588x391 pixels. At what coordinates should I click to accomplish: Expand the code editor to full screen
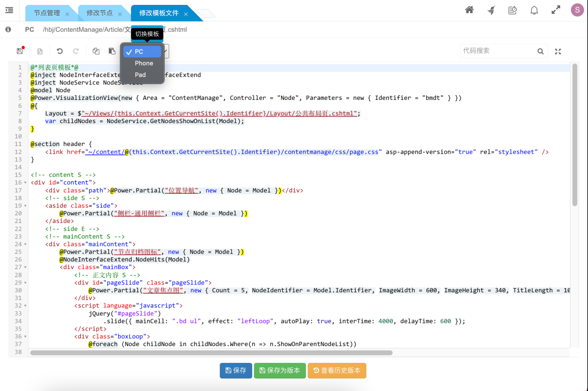pos(558,51)
